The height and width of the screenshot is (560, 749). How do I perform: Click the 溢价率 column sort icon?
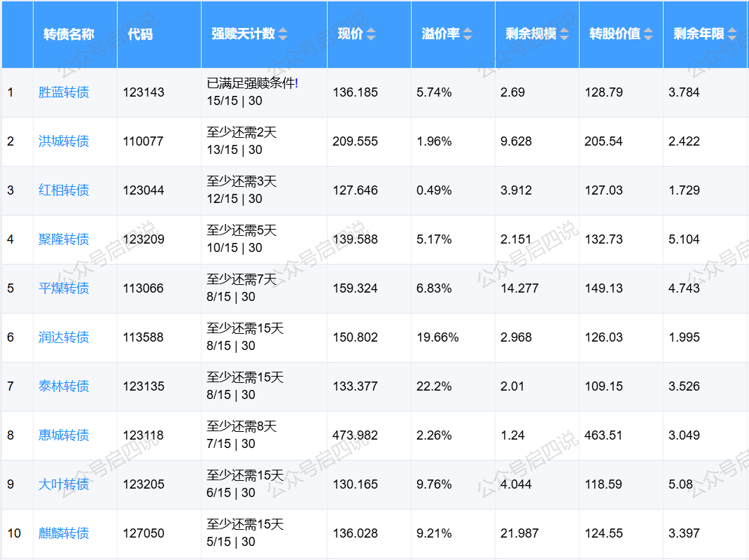coord(468,34)
